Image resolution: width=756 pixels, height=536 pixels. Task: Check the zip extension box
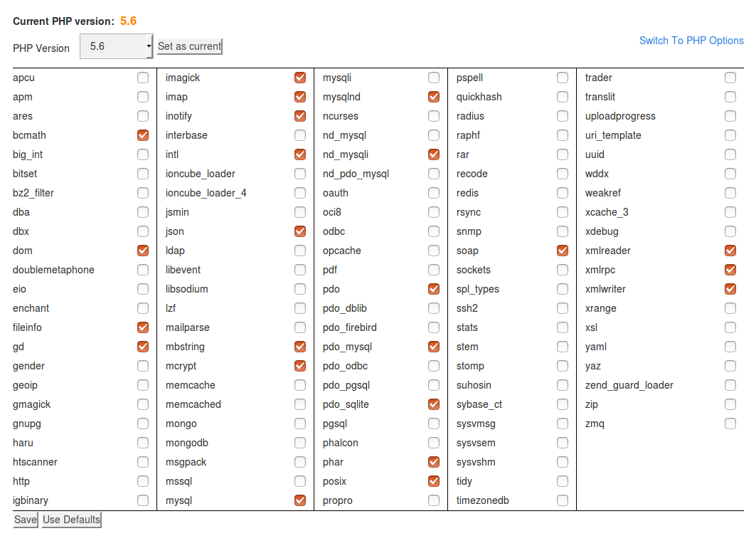click(x=730, y=404)
